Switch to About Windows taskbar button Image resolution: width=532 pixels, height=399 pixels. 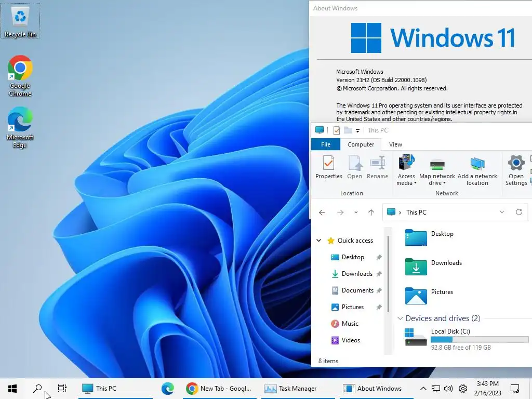pos(376,388)
